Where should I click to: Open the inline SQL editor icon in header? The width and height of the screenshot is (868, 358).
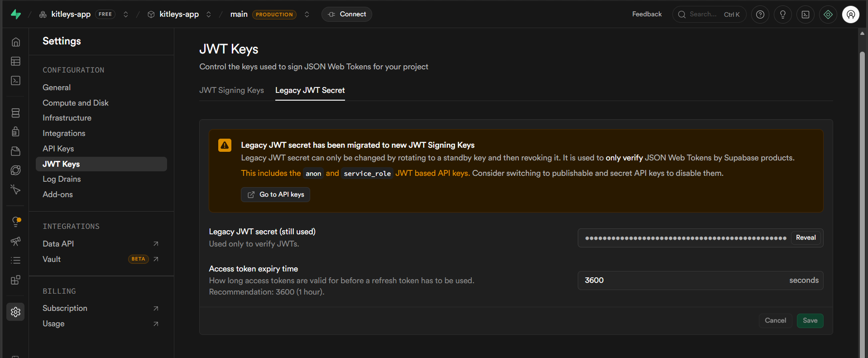tap(806, 15)
